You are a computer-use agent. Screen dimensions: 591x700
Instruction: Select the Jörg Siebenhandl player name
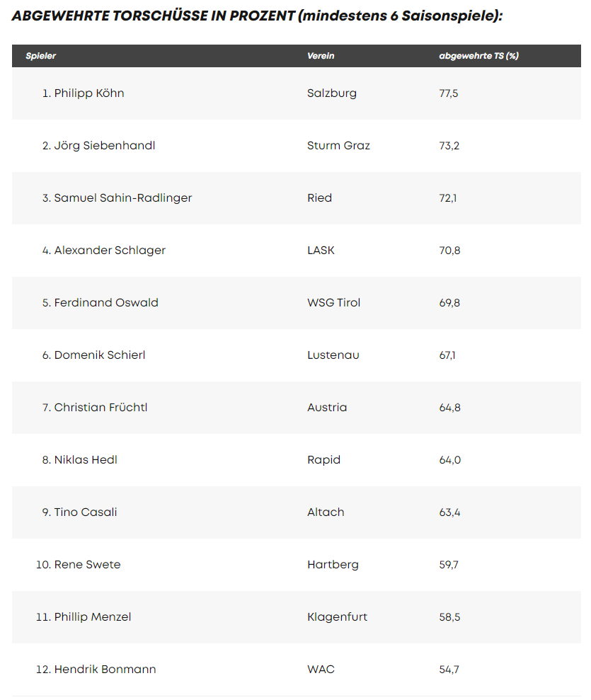[x=105, y=146]
